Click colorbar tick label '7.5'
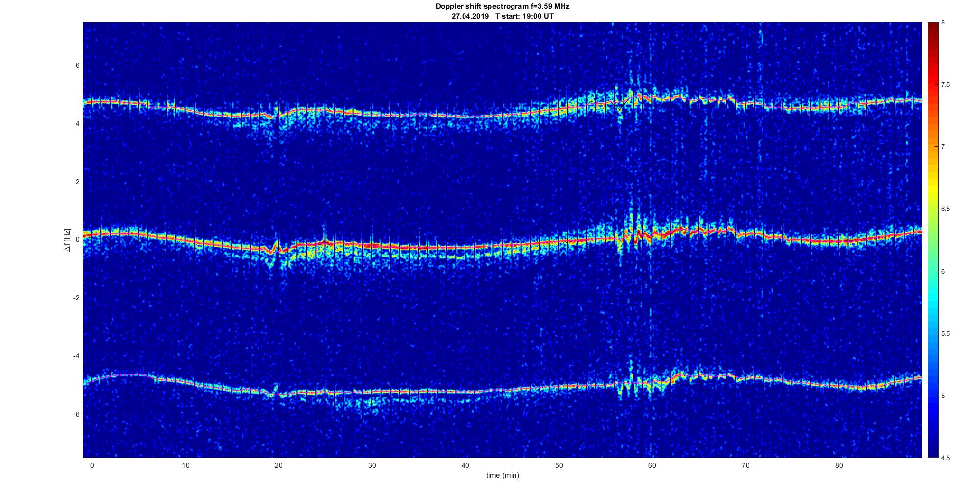 (x=946, y=85)
